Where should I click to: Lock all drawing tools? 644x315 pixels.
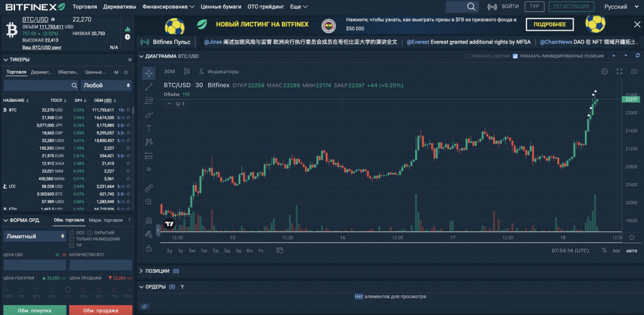click(x=148, y=248)
